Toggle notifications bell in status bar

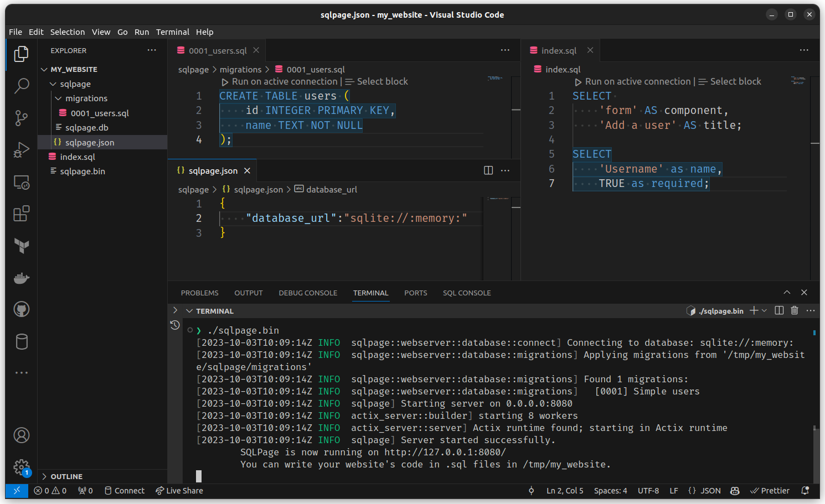805,491
